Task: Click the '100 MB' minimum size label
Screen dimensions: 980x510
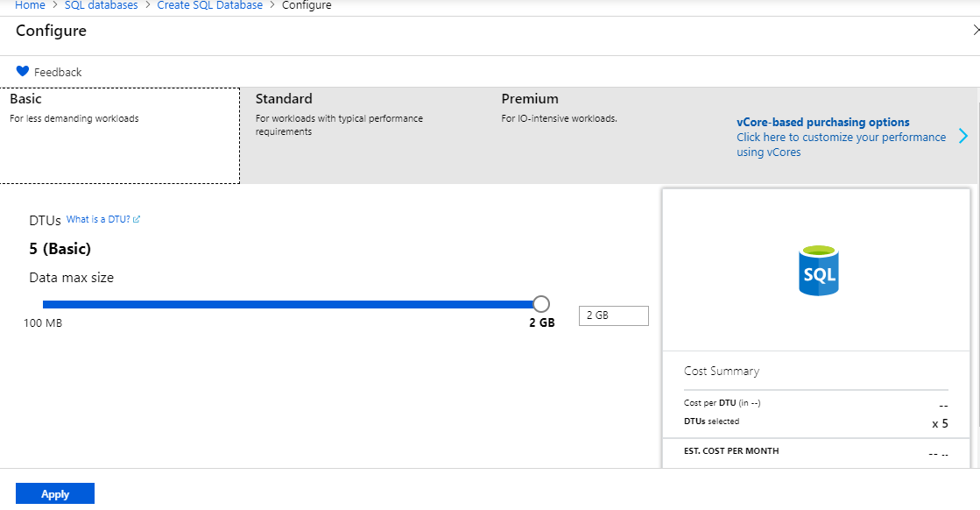Action: (x=43, y=323)
